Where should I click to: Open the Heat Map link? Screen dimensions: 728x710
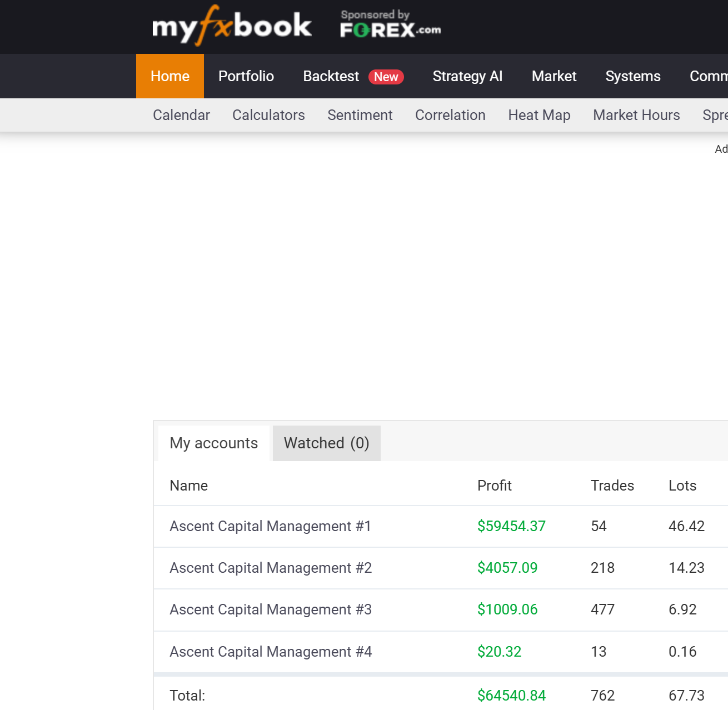[539, 115]
